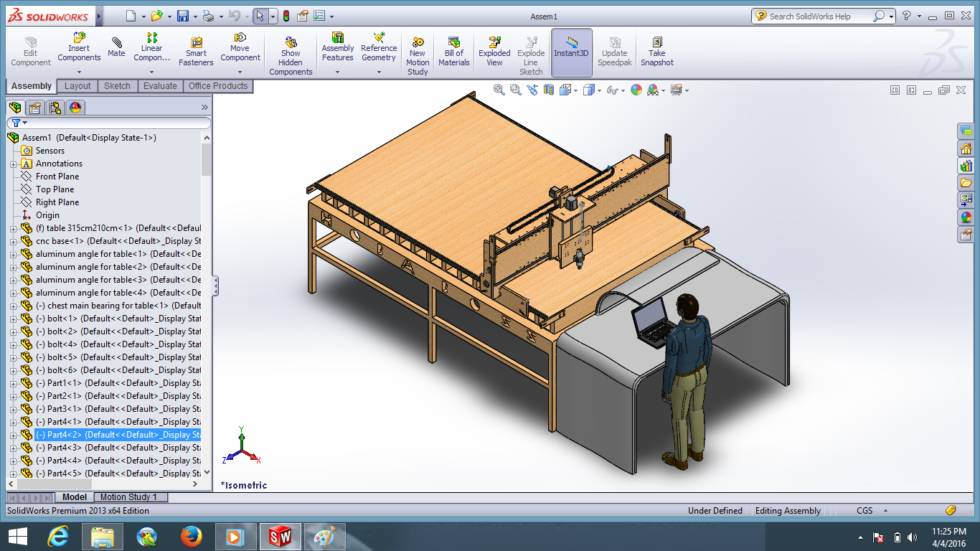Screen dimensions: 980x551
Task: Open the Motion Study 1 tab
Action: [x=128, y=496]
